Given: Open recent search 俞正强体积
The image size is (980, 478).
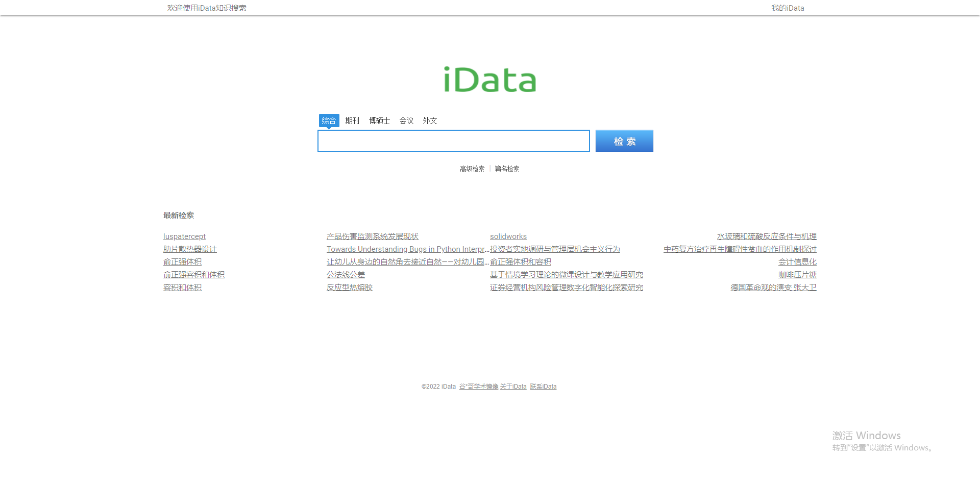Looking at the screenshot, I should (x=182, y=262).
